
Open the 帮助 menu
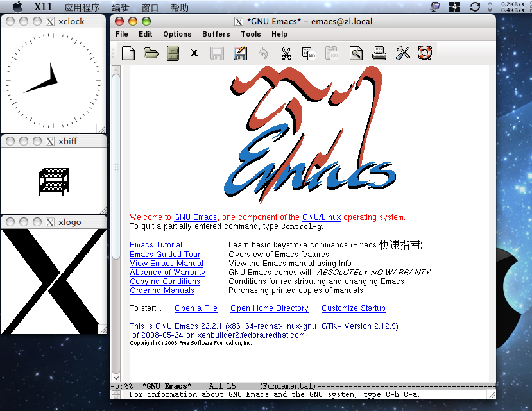coord(180,7)
